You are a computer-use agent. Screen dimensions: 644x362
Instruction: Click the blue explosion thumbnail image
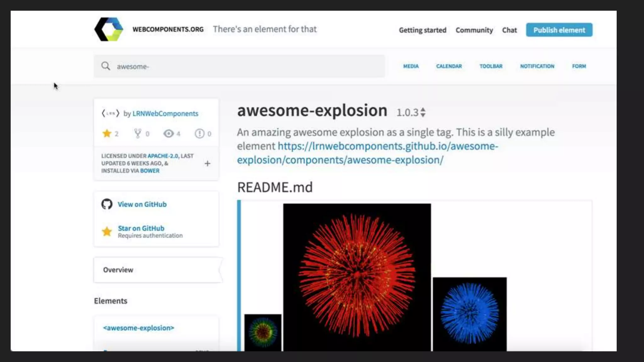pos(469,314)
